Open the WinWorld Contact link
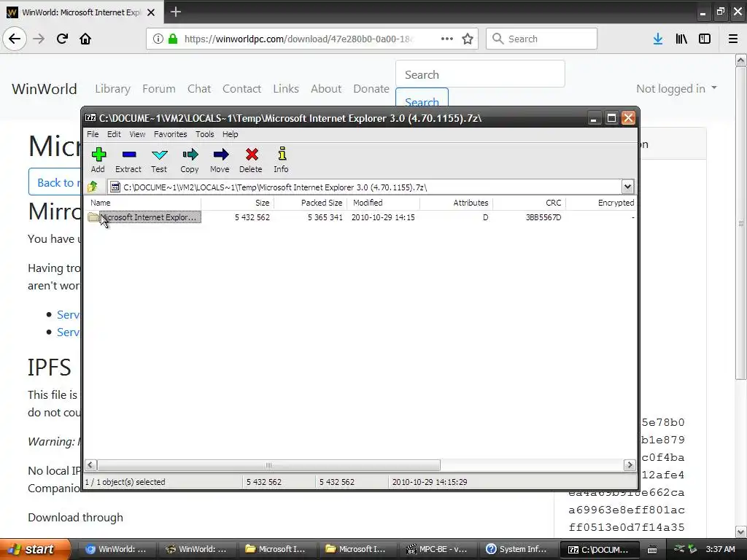The image size is (747, 560). click(241, 88)
